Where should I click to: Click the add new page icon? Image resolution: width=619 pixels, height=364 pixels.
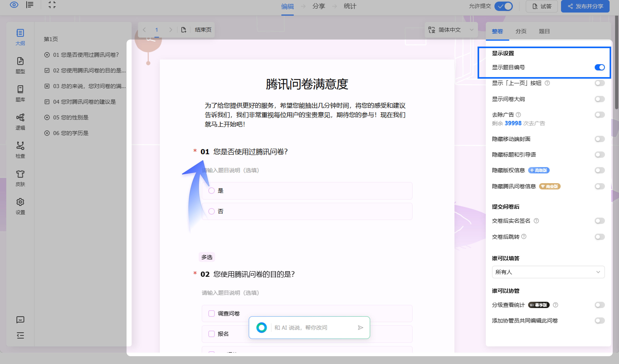coord(184,30)
